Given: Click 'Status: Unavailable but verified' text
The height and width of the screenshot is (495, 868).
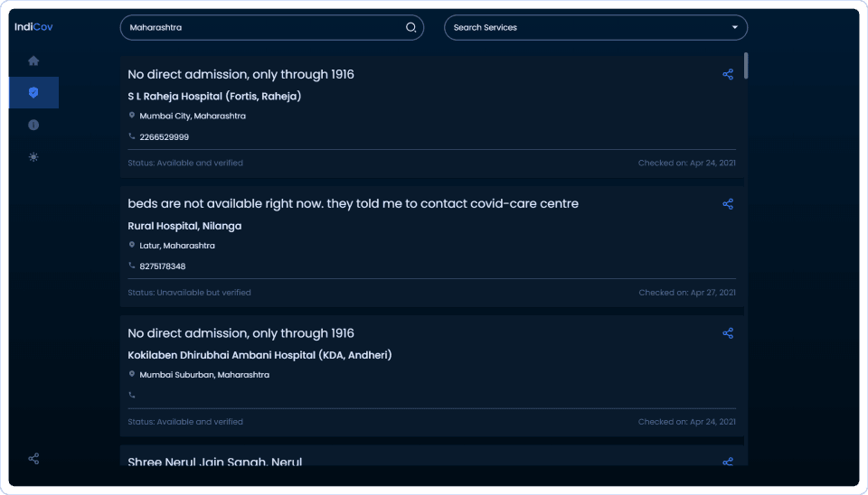Looking at the screenshot, I should pyautogui.click(x=189, y=293).
